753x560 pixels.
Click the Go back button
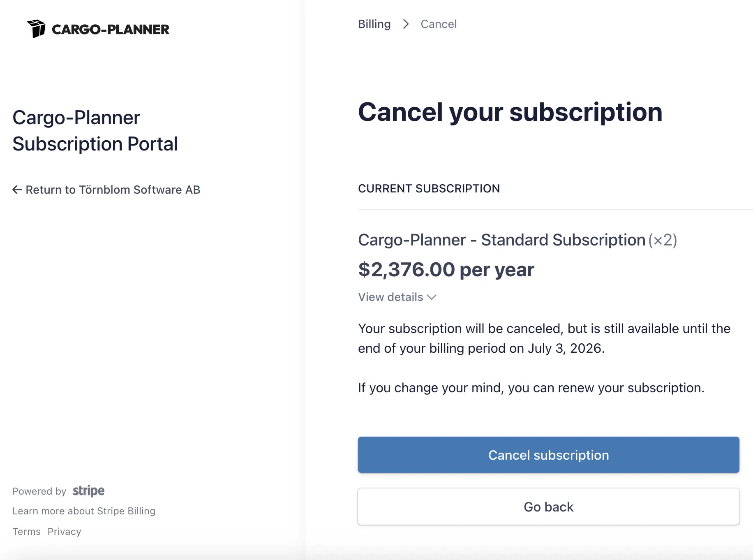(x=548, y=507)
